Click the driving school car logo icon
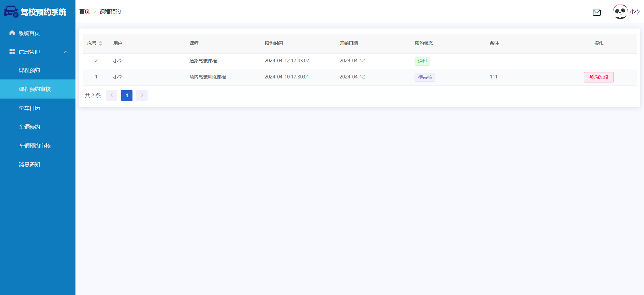Screen dimensions: 644x295 (11, 12)
